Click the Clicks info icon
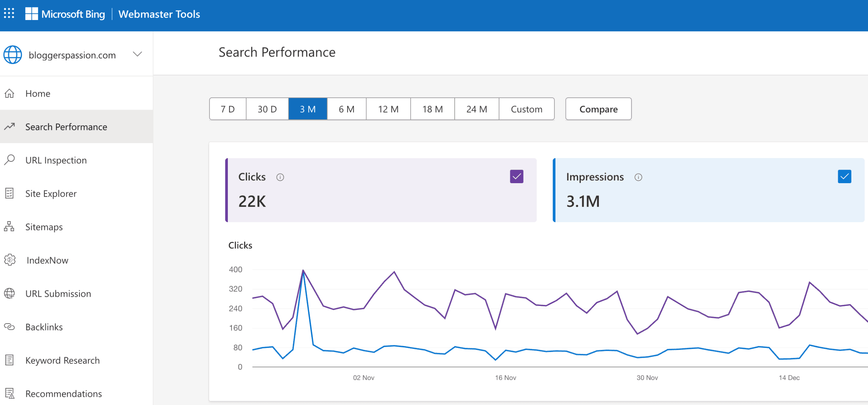This screenshot has height=405, width=868. pos(280,177)
